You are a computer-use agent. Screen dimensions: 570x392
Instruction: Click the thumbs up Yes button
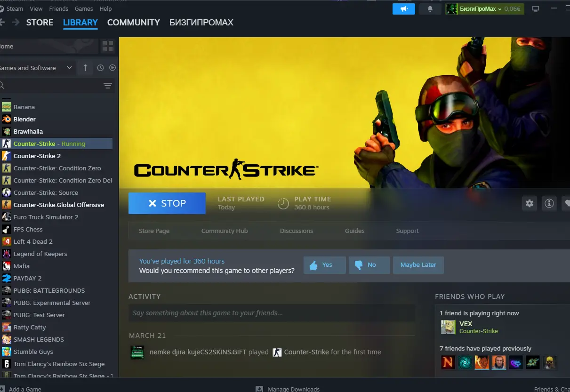tap(325, 265)
